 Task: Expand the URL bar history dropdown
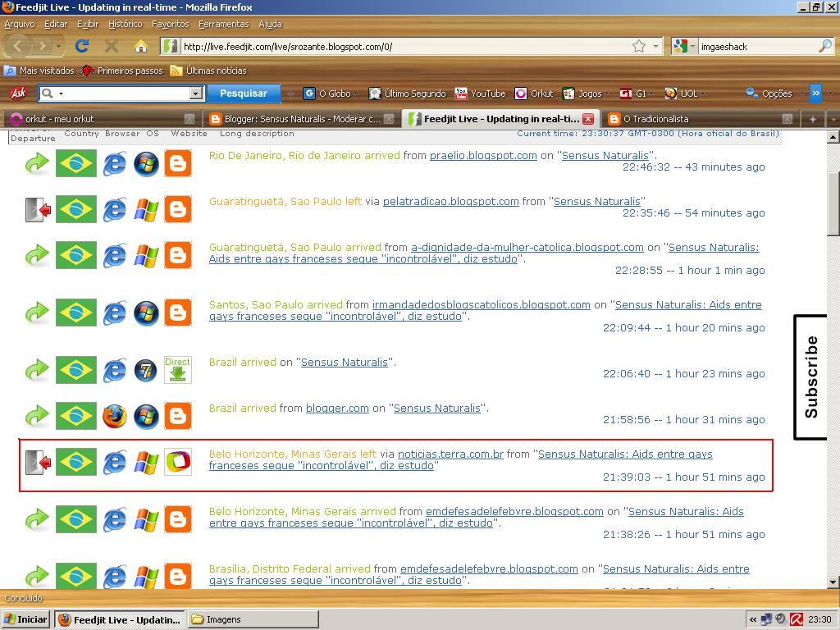pos(655,47)
